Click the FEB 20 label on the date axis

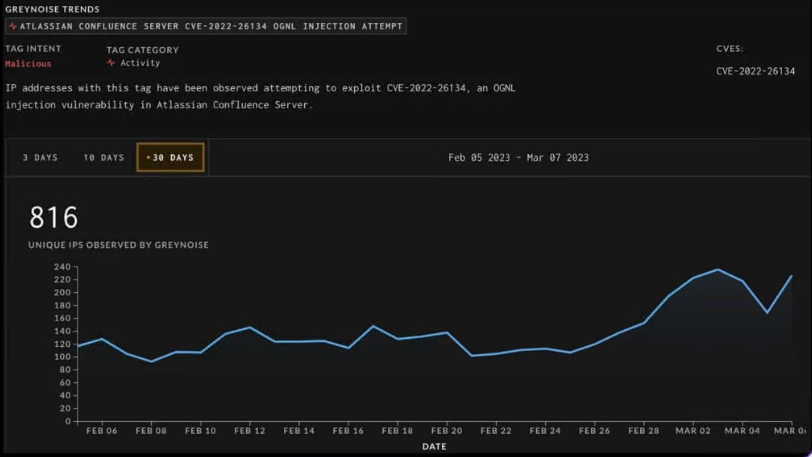446,431
